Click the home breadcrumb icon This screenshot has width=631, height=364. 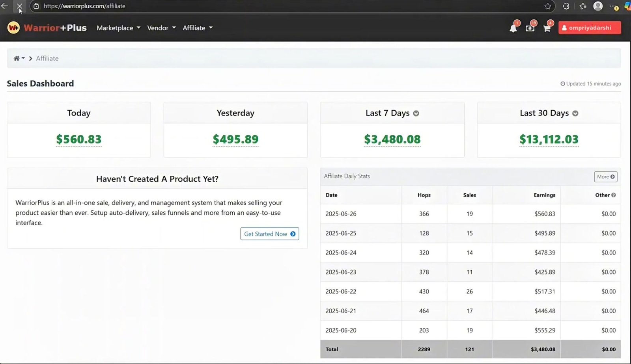click(17, 58)
